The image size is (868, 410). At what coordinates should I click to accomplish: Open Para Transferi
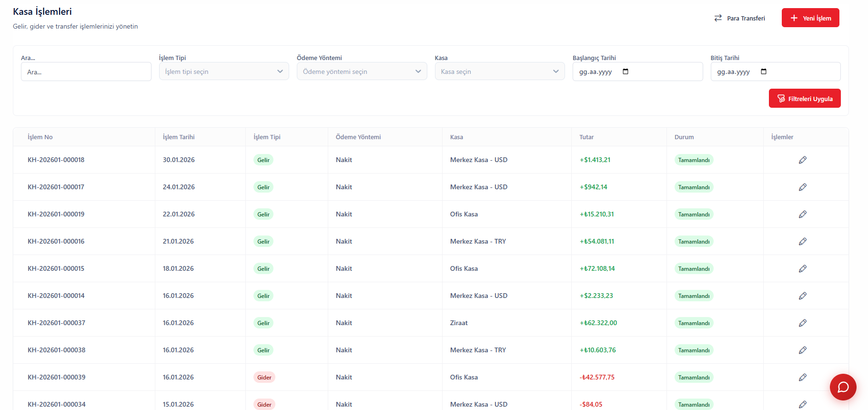click(739, 18)
